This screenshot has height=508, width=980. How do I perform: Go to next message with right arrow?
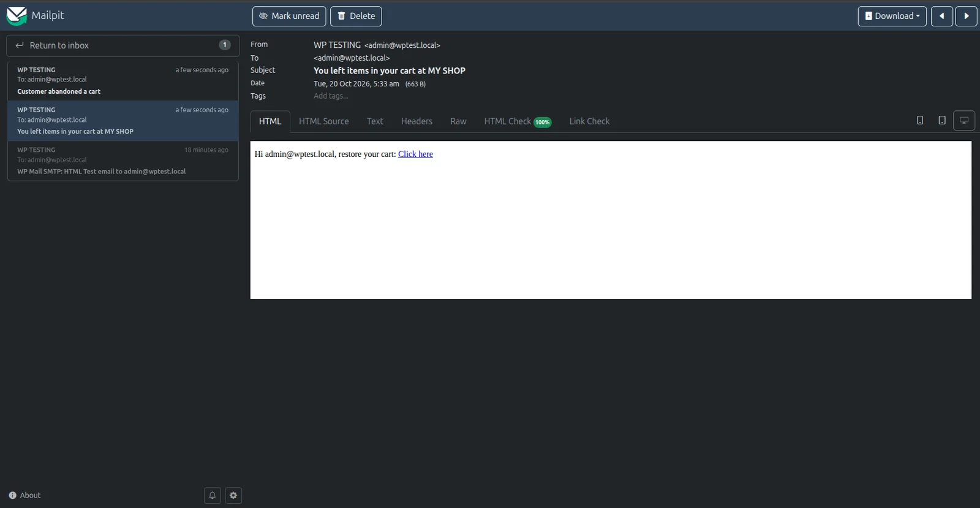[x=967, y=16]
